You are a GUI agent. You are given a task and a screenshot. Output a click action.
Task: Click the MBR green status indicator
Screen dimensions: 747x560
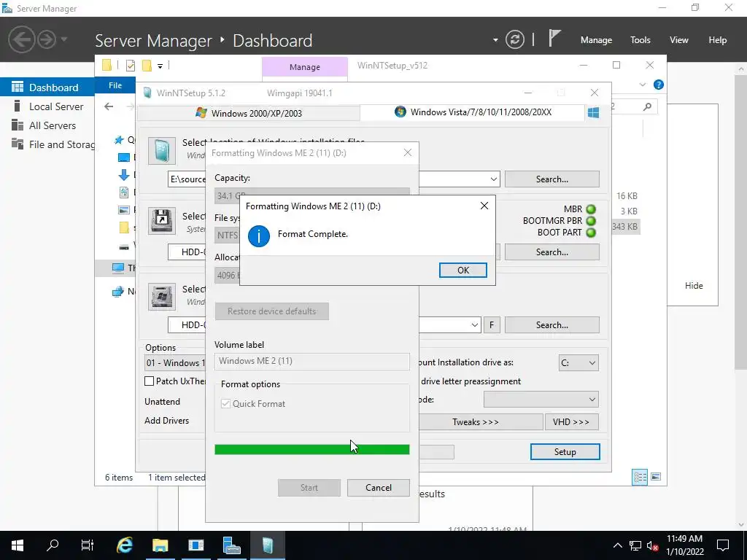coord(591,209)
